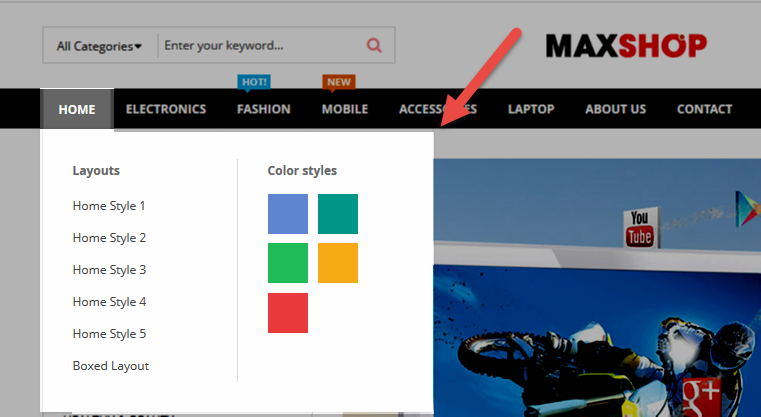The image size is (761, 417).
Task: Pick the teal color style swatch
Action: coord(338,214)
